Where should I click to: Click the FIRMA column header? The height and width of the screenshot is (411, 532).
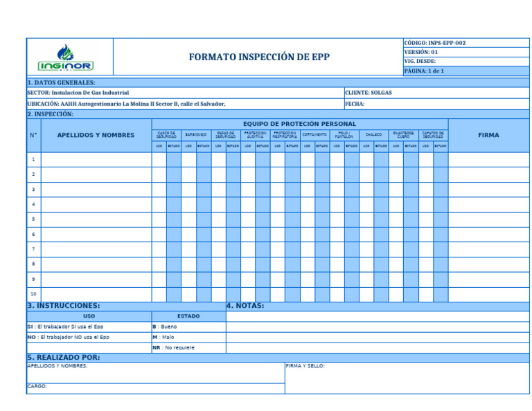[489, 135]
